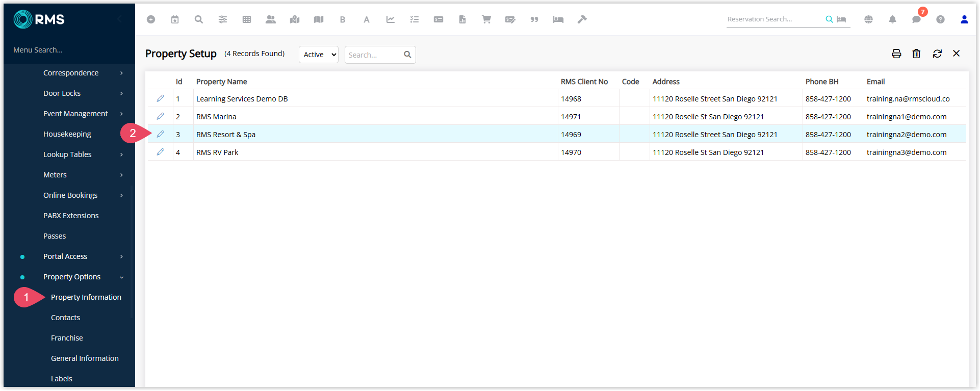Open the chat messages icon with badge
Image resolution: width=980 pixels, height=391 pixels.
click(x=916, y=19)
